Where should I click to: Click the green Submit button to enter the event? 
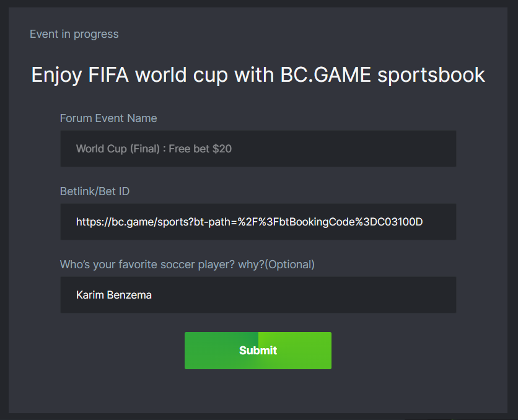(258, 350)
